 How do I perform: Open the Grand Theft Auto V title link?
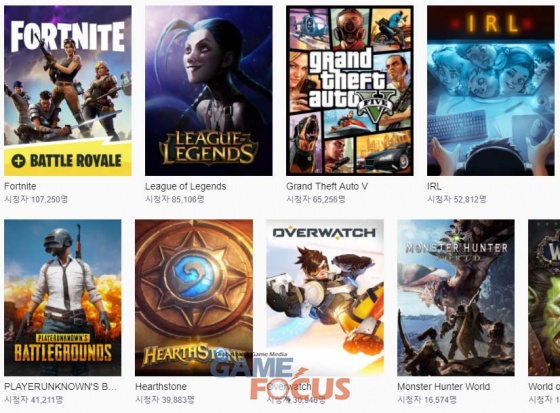[327, 186]
